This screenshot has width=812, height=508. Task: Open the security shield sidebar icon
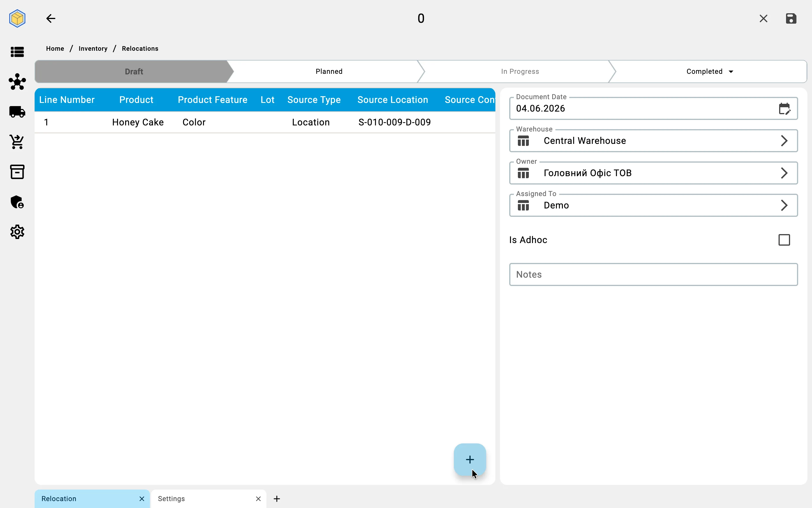[17, 202]
